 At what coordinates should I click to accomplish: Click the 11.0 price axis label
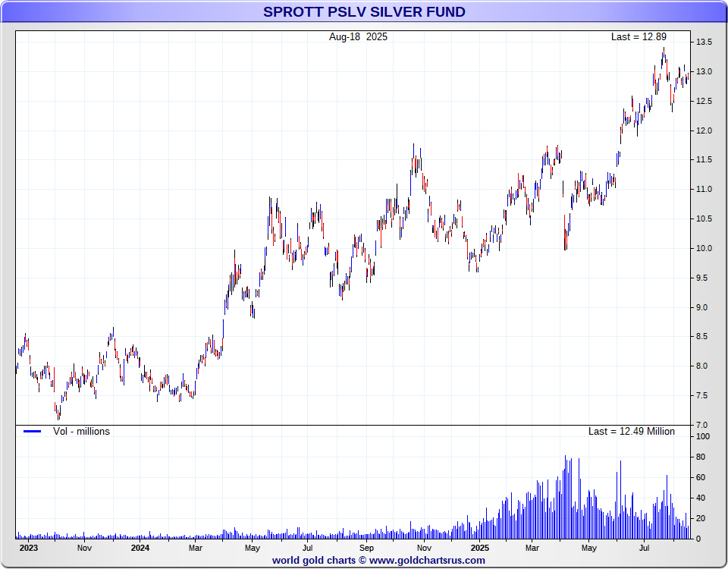pyautogui.click(x=704, y=190)
